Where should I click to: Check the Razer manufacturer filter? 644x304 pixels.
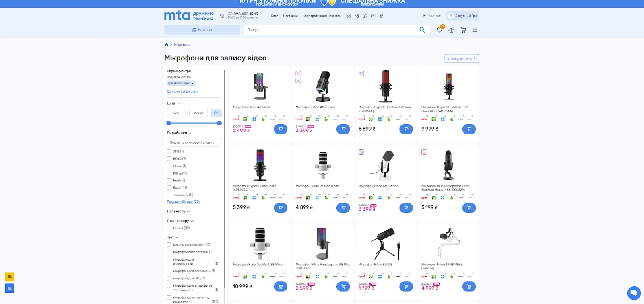(x=169, y=188)
